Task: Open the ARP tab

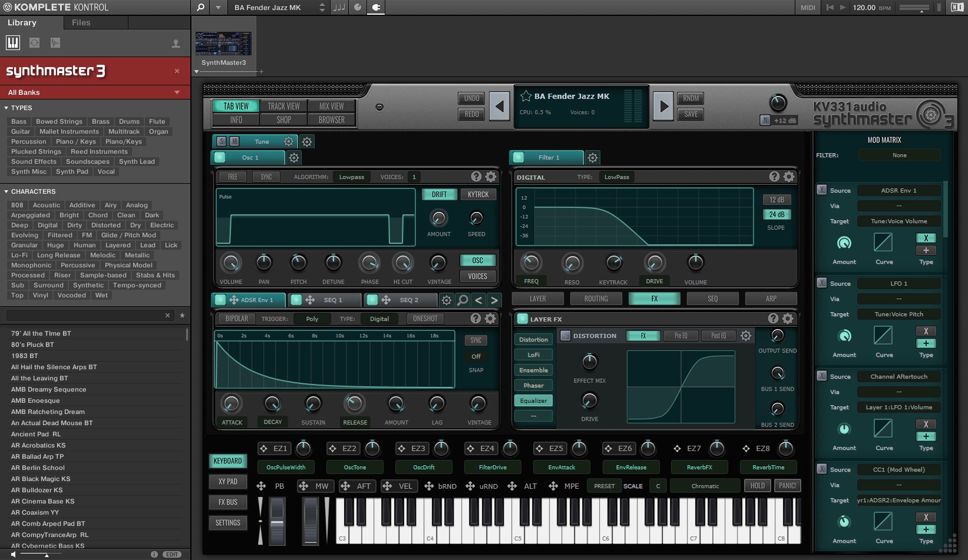Action: pyautogui.click(x=771, y=299)
